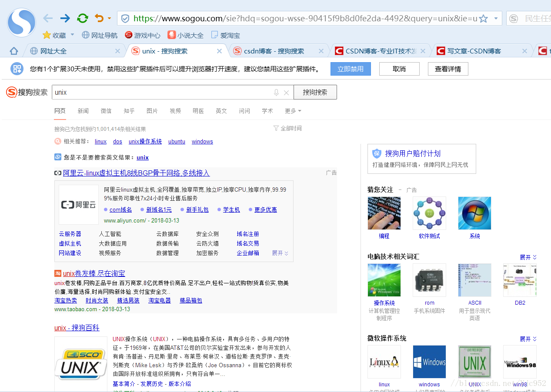Open unix - 搜狗百科 result

point(77,328)
